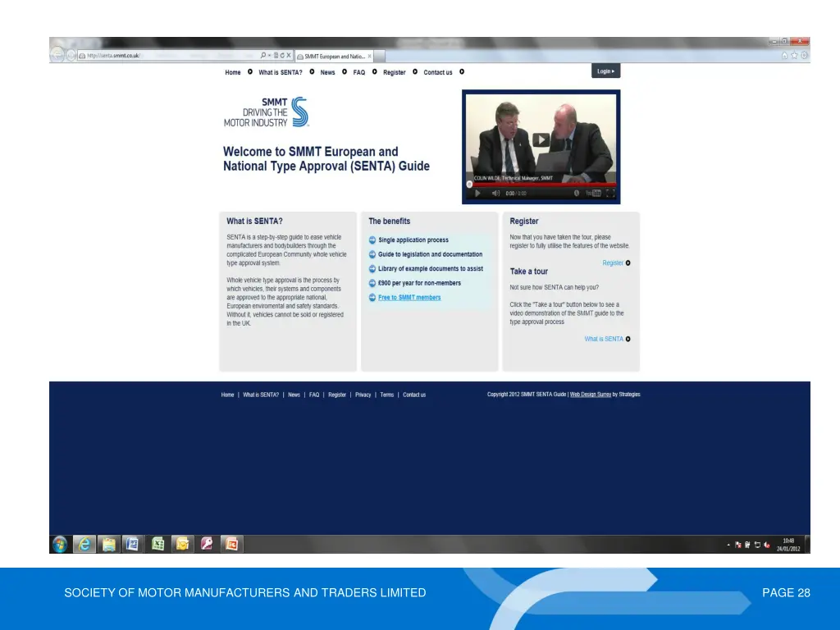Open footer Terms link

click(387, 395)
